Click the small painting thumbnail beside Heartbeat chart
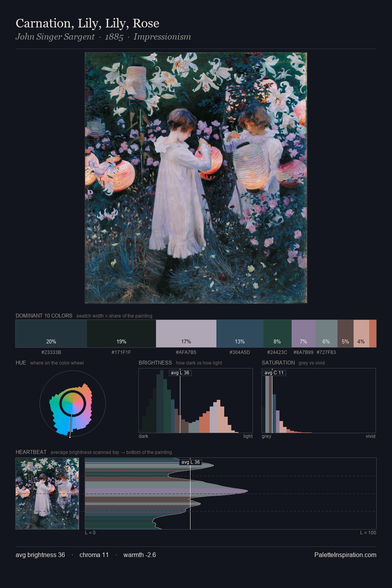The image size is (392, 588). point(47,494)
